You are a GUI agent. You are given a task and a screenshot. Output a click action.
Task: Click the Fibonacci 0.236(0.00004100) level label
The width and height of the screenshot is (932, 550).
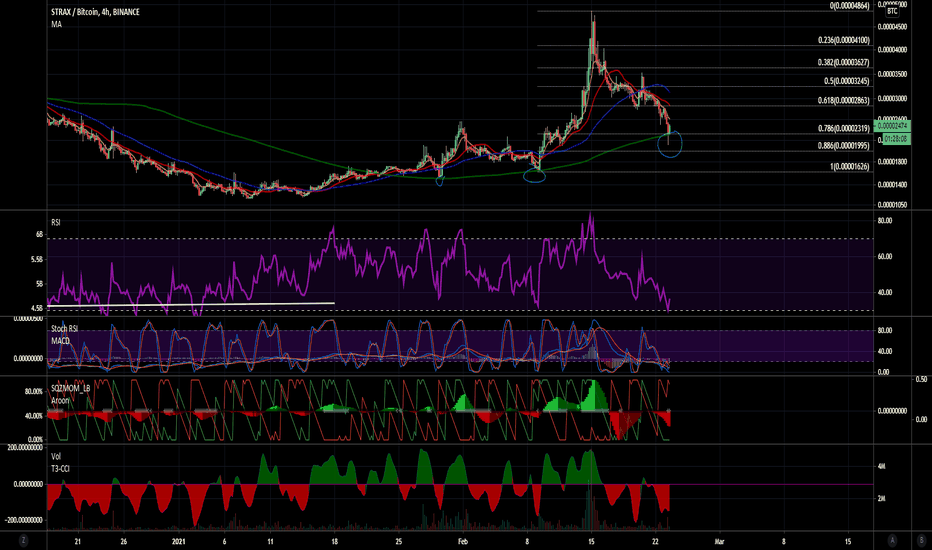843,40
